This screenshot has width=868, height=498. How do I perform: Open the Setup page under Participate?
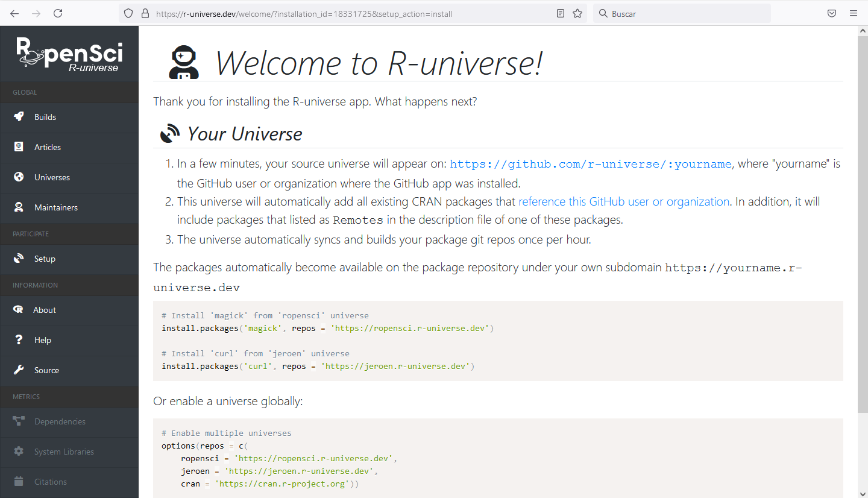45,259
